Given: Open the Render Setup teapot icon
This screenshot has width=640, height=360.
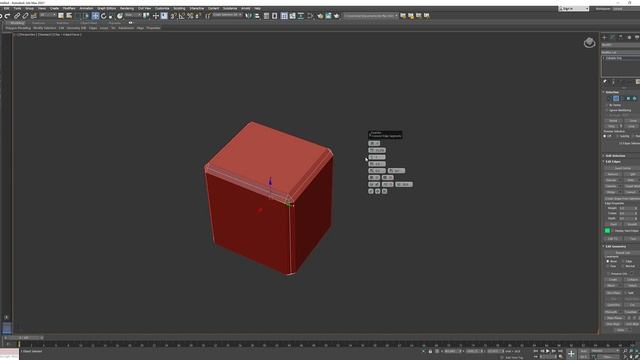Looking at the screenshot, I should point(320,16).
